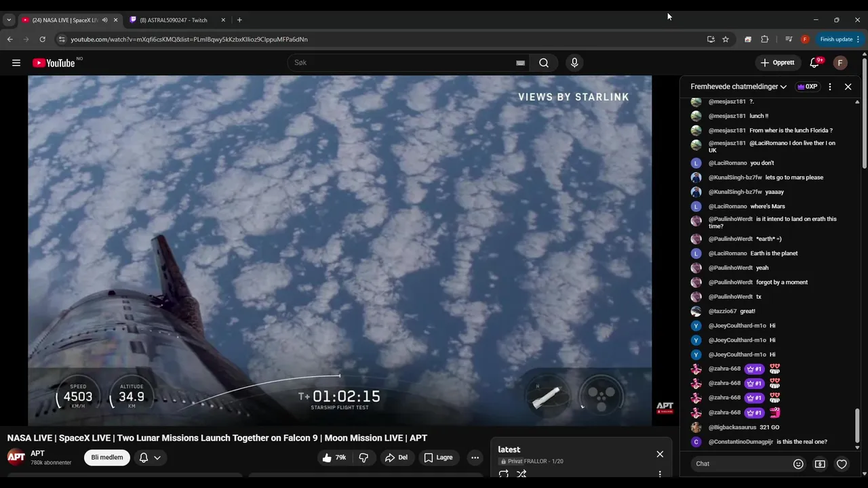Go back to the previous page
The image size is (868, 488).
click(10, 39)
